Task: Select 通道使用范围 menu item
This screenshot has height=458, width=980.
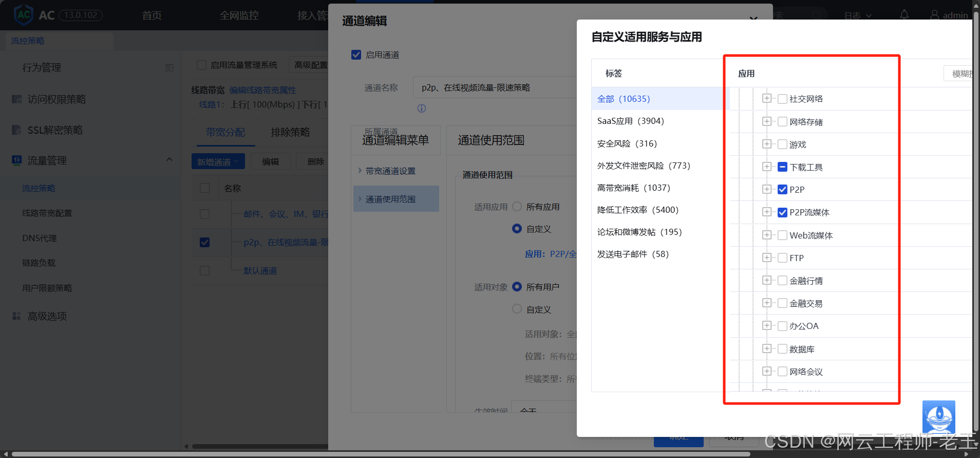Action: click(x=396, y=199)
